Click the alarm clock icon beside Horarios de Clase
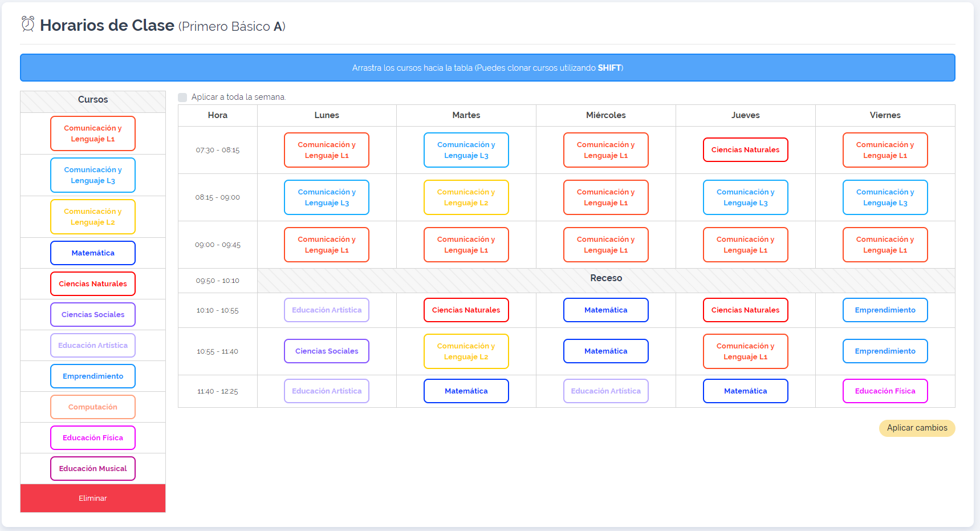Image resolution: width=980 pixels, height=531 pixels. click(28, 24)
